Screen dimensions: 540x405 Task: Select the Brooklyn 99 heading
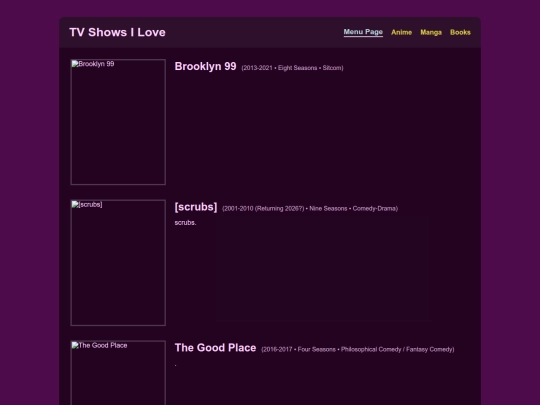pos(206,66)
